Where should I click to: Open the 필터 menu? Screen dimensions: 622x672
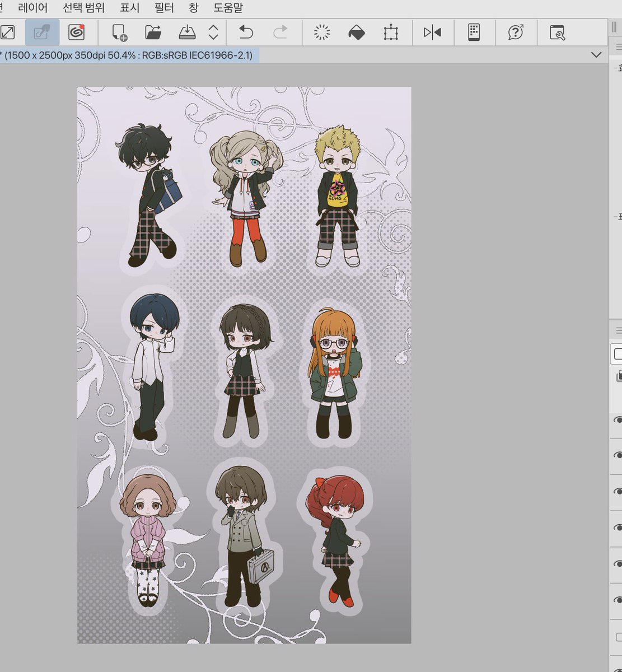click(164, 8)
